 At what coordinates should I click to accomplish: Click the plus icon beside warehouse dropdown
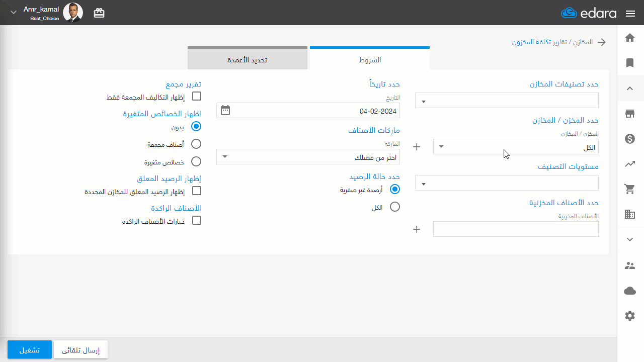coord(416,147)
